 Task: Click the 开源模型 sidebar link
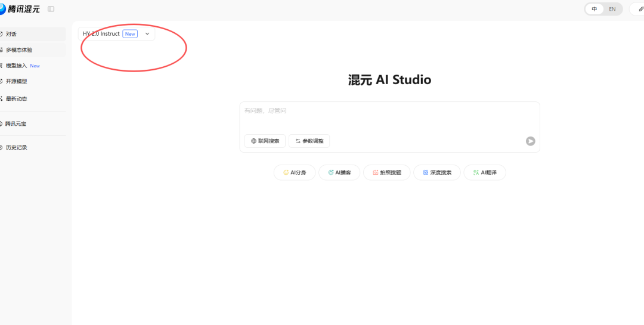coord(17,82)
